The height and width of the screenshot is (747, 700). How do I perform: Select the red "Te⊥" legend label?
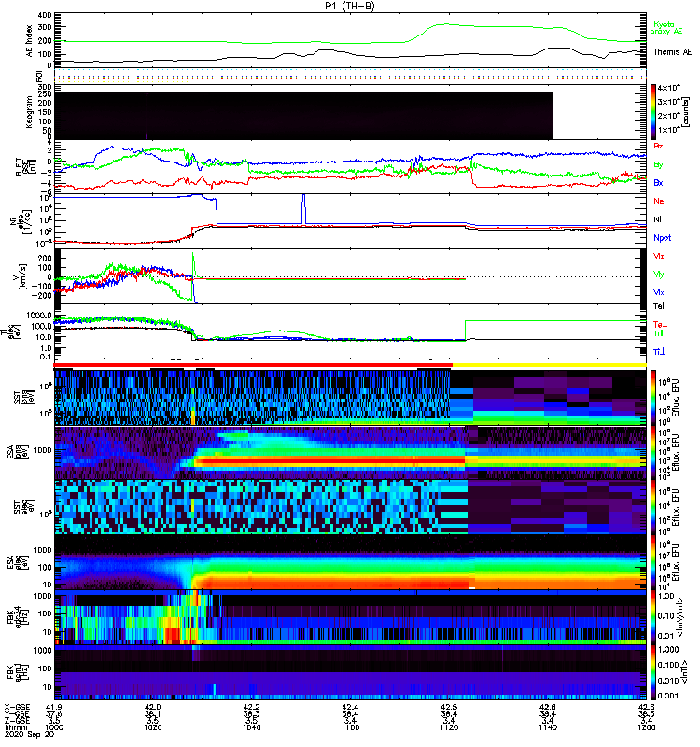coord(660,324)
